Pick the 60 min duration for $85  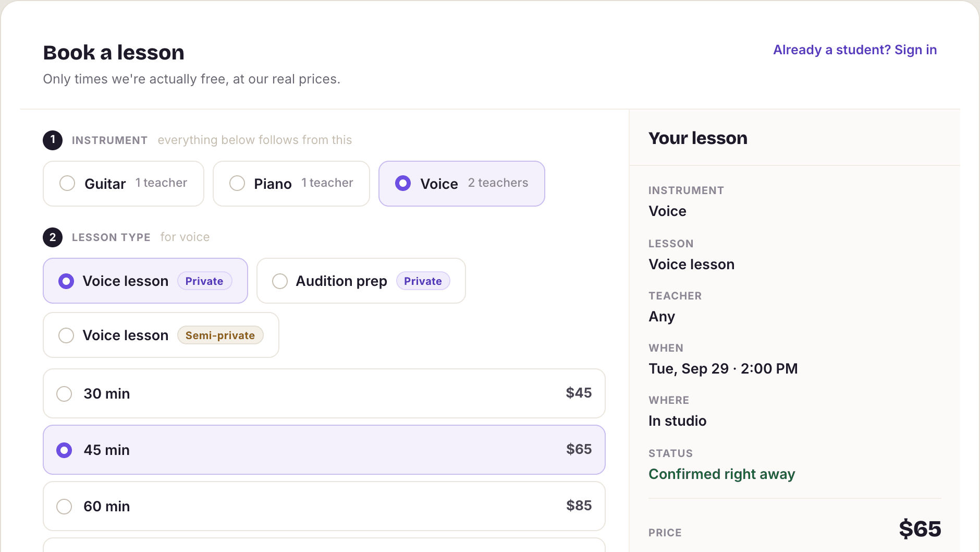pos(324,506)
